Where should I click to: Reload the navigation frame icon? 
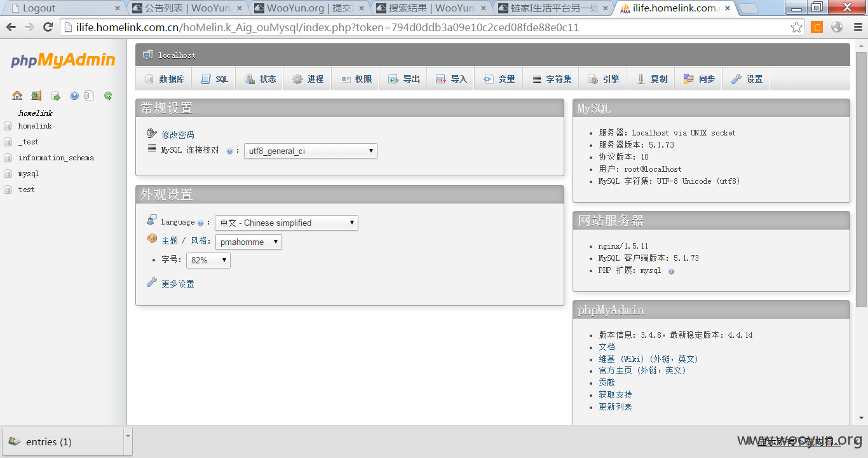click(108, 96)
